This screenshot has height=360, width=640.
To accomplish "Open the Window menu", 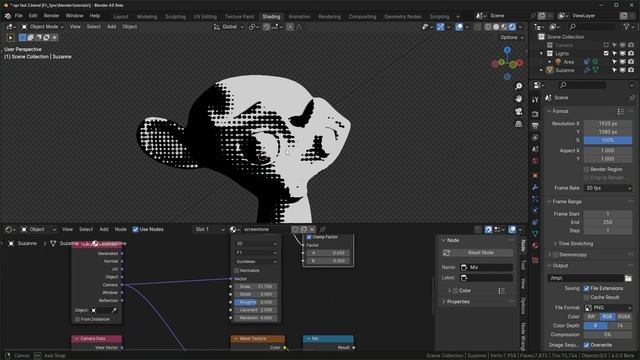I will (x=74, y=16).
